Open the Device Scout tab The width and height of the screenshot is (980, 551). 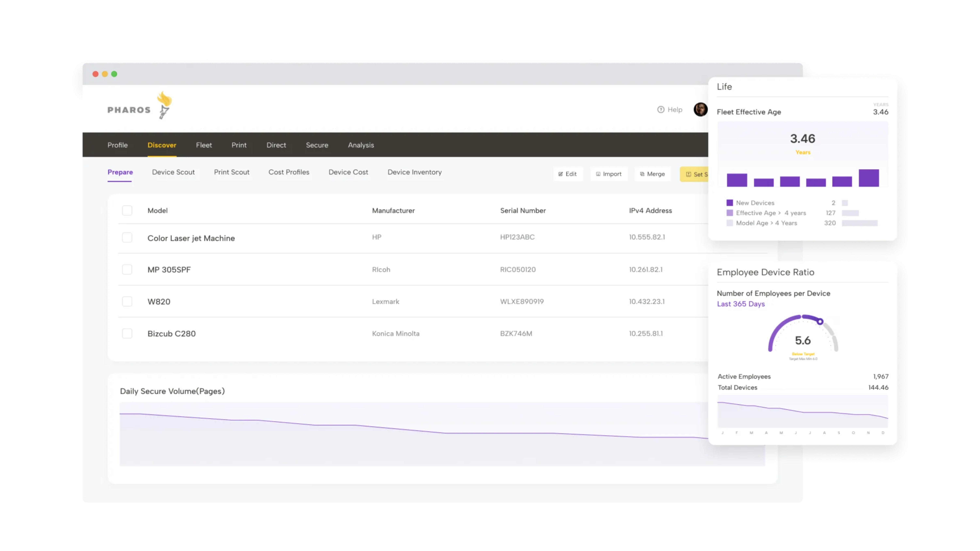click(173, 172)
